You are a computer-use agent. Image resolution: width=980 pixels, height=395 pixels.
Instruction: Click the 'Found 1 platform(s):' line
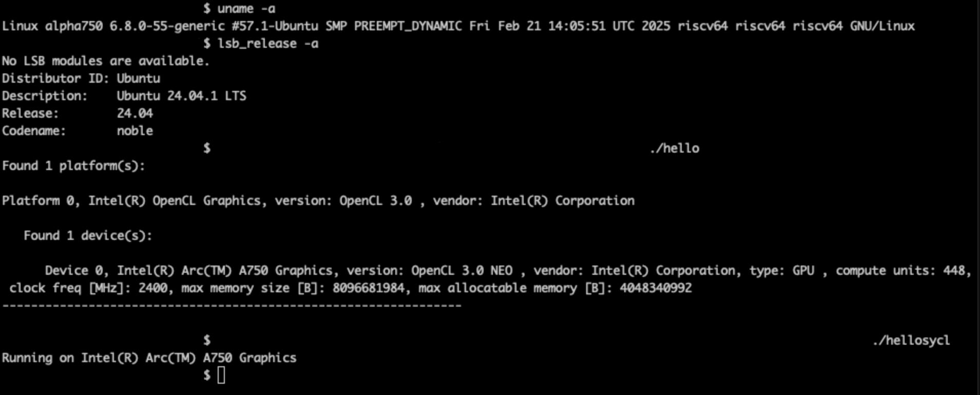pyautogui.click(x=74, y=166)
